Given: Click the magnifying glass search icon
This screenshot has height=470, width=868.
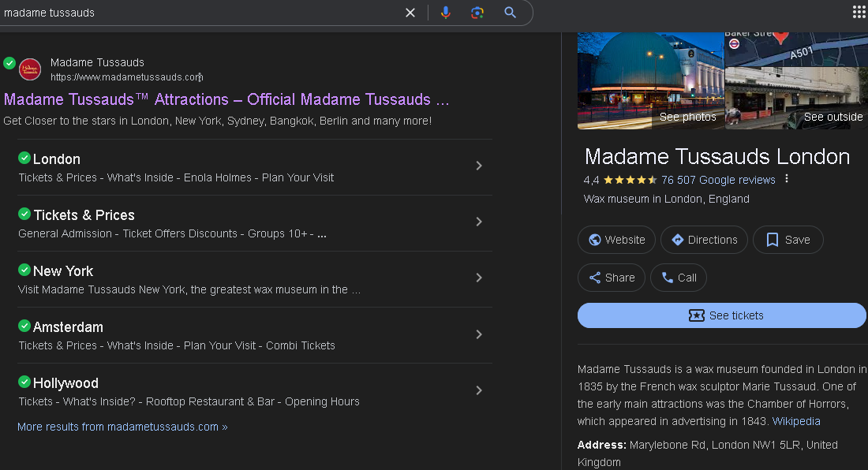Looking at the screenshot, I should pyautogui.click(x=510, y=13).
